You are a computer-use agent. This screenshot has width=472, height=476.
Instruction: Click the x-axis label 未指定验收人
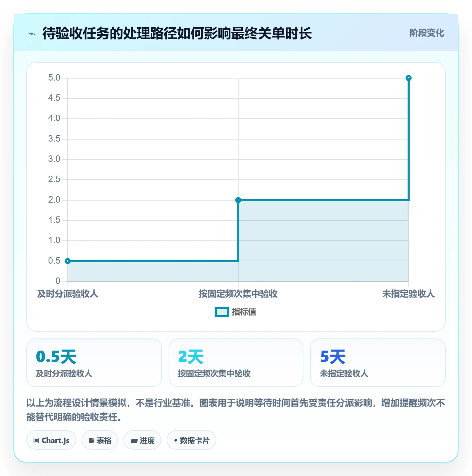(x=408, y=294)
